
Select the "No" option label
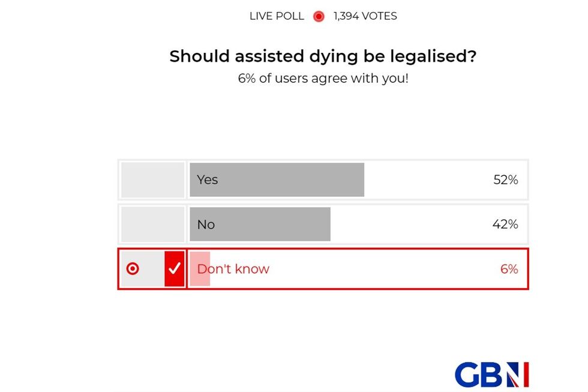pos(206,225)
